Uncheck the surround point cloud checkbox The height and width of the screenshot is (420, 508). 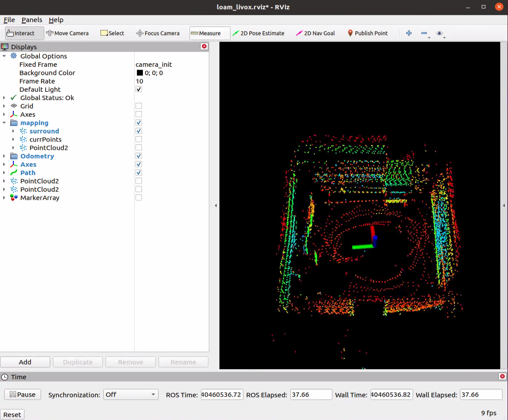coord(139,131)
